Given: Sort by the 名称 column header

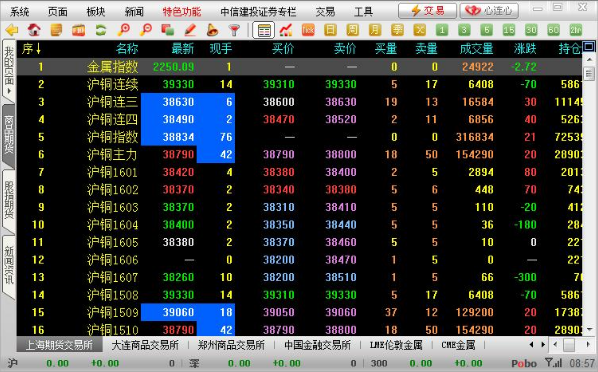Looking at the screenshot, I should (127, 49).
